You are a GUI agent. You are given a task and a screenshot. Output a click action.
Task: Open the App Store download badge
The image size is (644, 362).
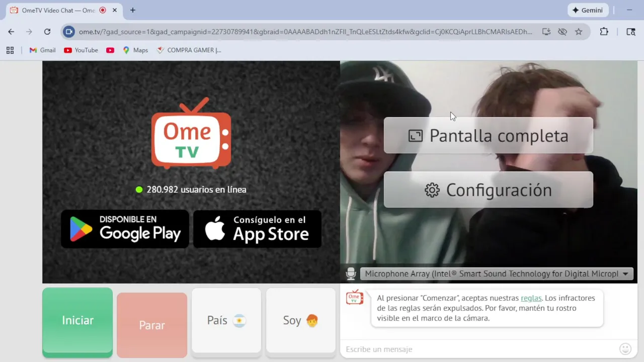pyautogui.click(x=257, y=229)
